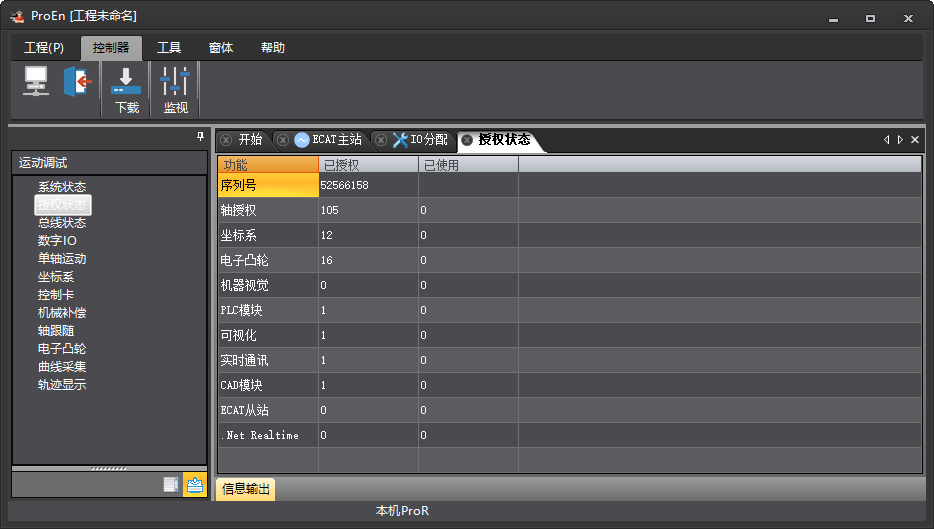Select 授权状态 in the tree
The height and width of the screenshot is (529, 934).
coord(62,205)
